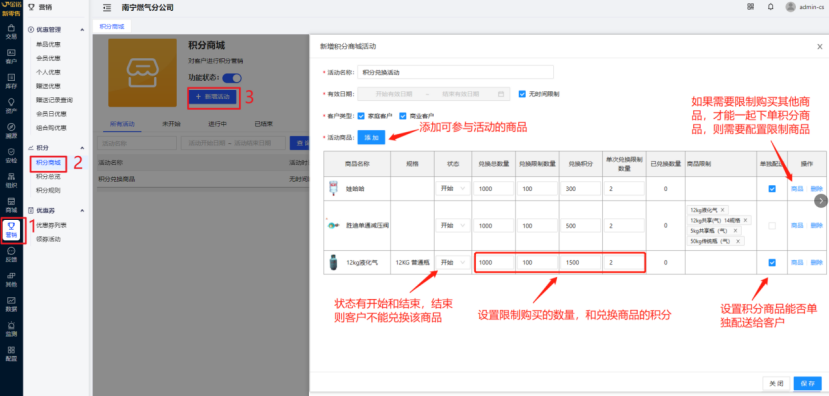
Task: Uncheck the 商业客户 checkbox
Action: [402, 116]
